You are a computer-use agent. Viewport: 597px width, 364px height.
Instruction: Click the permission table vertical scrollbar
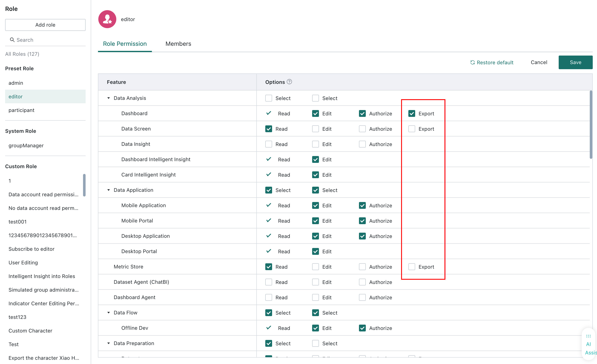click(591, 125)
